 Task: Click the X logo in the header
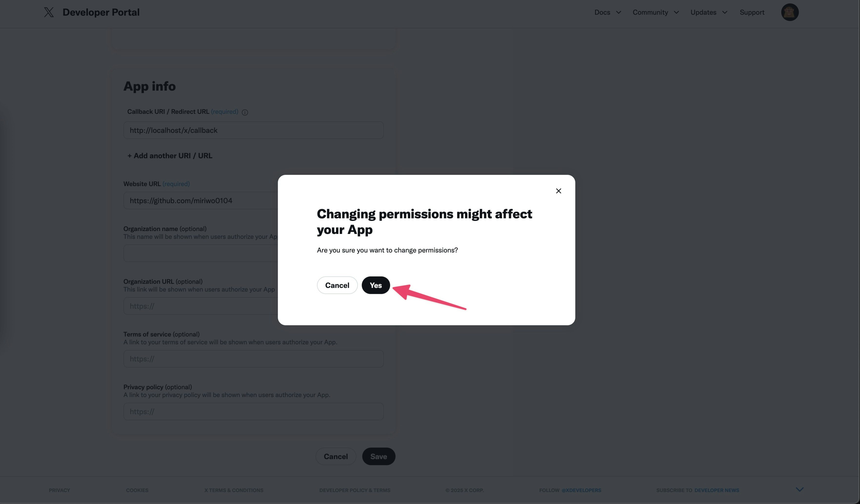tap(49, 12)
